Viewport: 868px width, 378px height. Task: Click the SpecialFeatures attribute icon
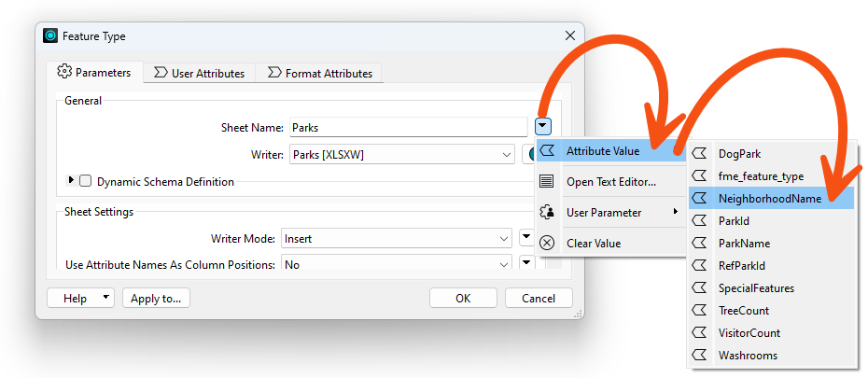click(x=700, y=287)
